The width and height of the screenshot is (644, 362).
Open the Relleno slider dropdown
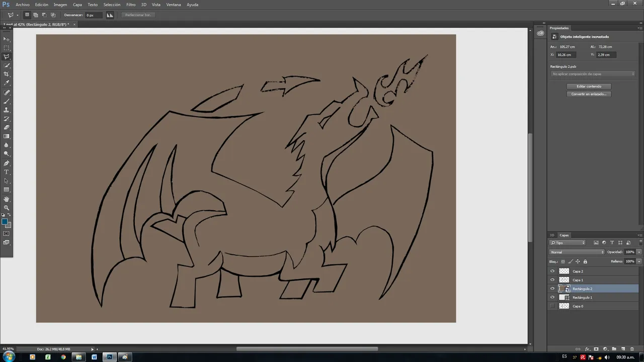click(x=639, y=261)
